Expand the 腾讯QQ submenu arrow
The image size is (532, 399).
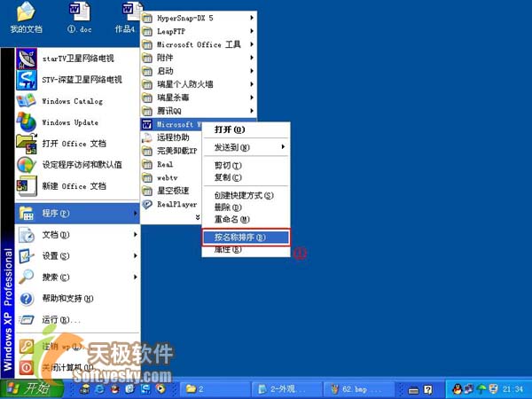(252, 111)
